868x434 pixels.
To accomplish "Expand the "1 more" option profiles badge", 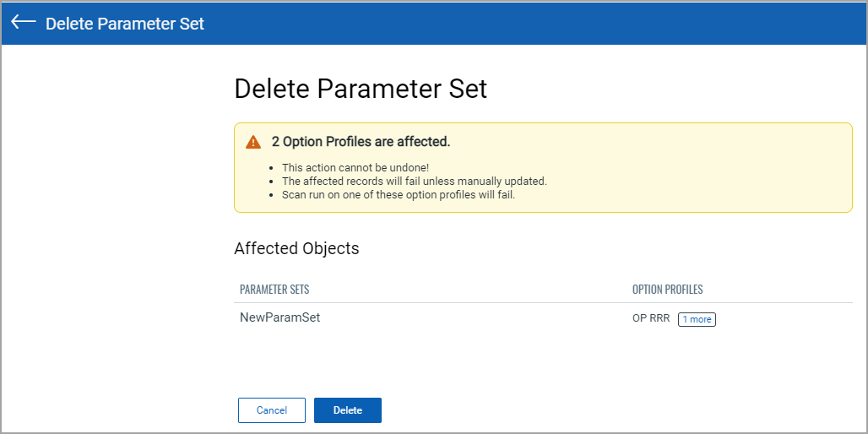I will (697, 319).
